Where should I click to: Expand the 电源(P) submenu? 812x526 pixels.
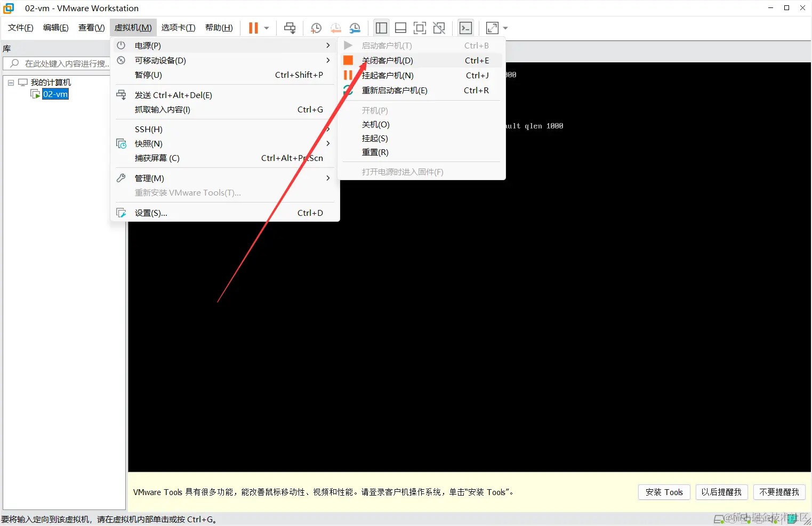click(x=224, y=45)
